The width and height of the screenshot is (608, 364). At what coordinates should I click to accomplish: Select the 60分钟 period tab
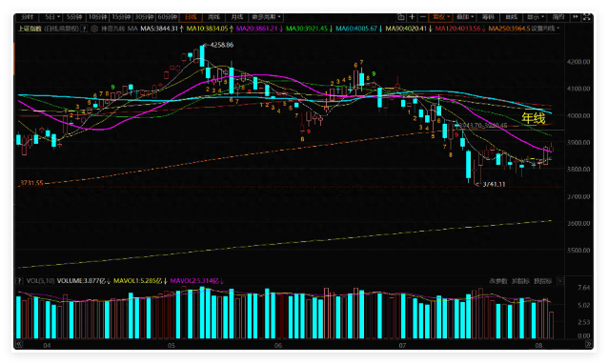(168, 17)
